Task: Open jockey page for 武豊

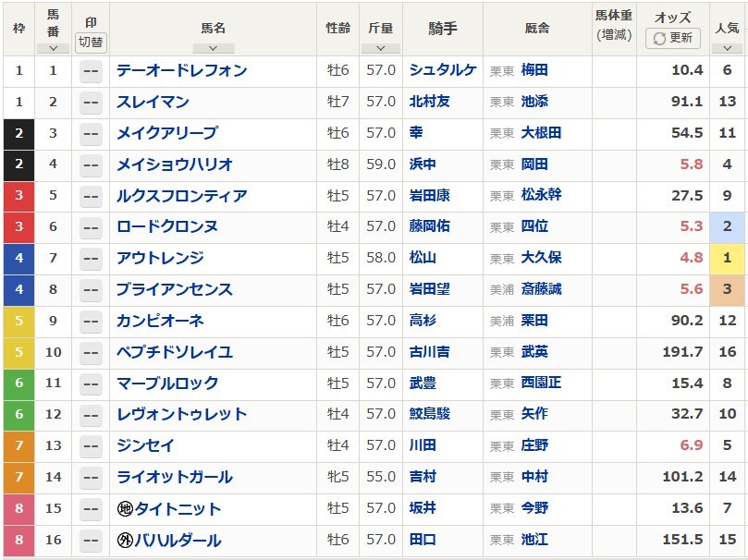Action: pyautogui.click(x=423, y=383)
